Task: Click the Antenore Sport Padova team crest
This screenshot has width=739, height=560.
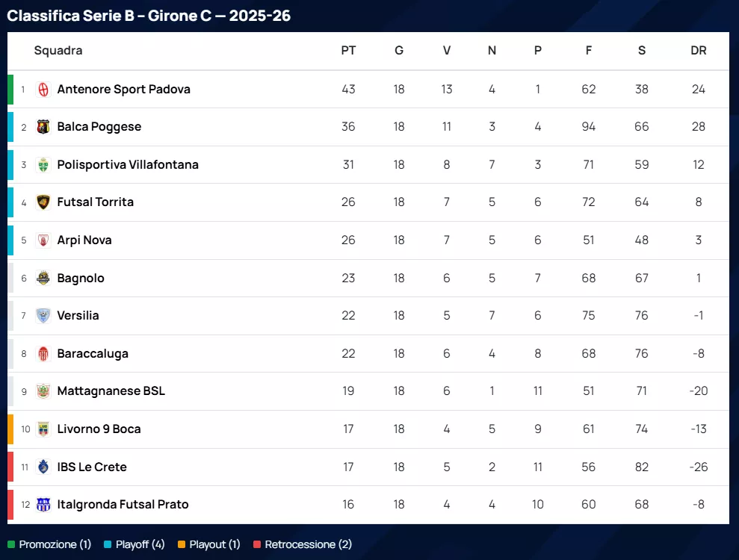Action: 43,90
